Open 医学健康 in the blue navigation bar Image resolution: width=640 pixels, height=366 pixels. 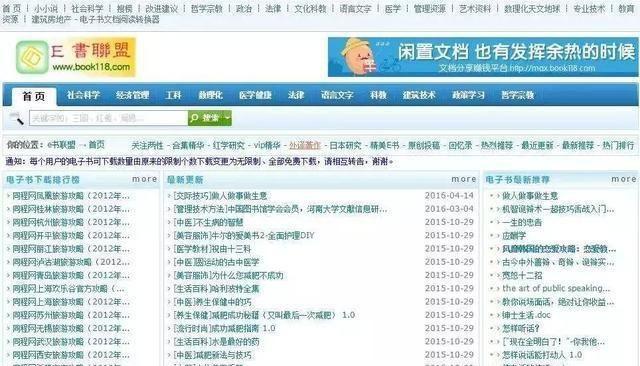tap(255, 95)
